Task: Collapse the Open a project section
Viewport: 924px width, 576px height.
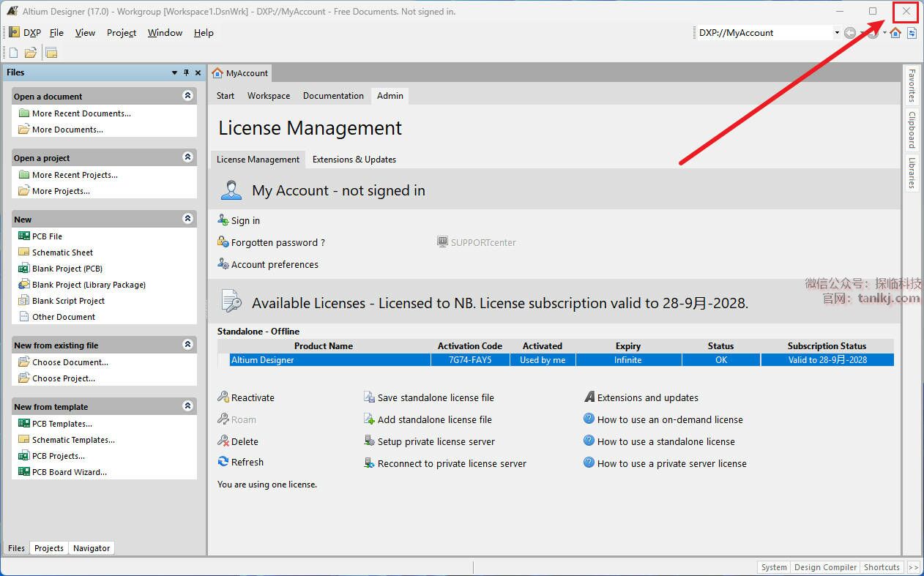Action: 187,157
